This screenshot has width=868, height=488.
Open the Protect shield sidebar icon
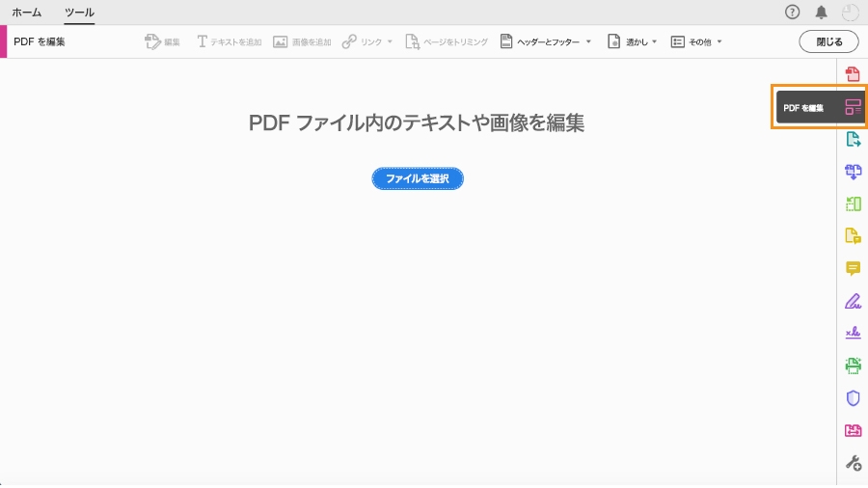[853, 397]
